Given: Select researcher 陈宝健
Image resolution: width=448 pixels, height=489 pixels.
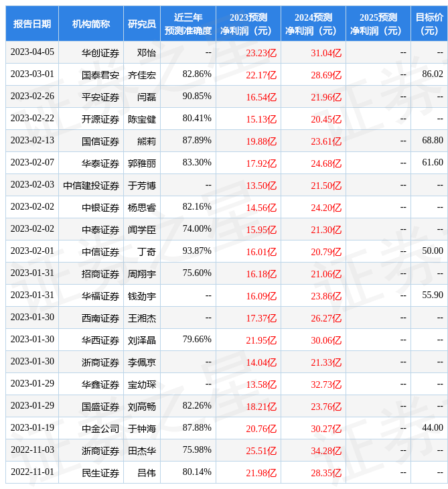Looking at the screenshot, I should pyautogui.click(x=142, y=119).
